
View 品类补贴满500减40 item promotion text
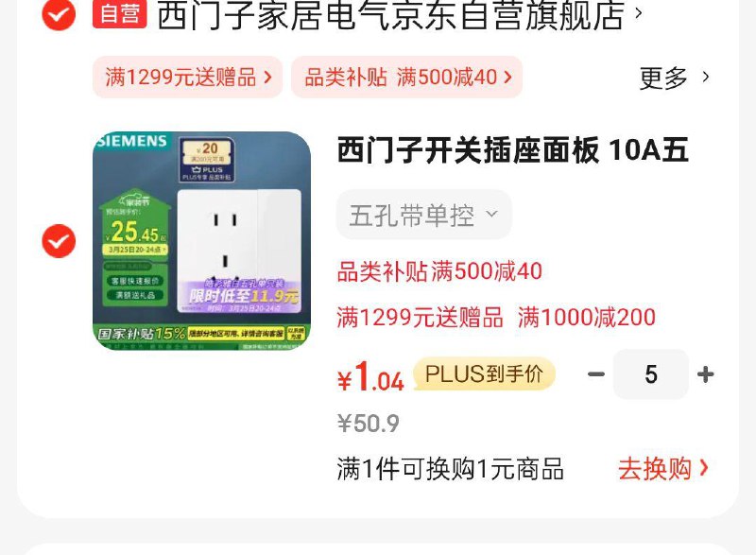(x=439, y=271)
